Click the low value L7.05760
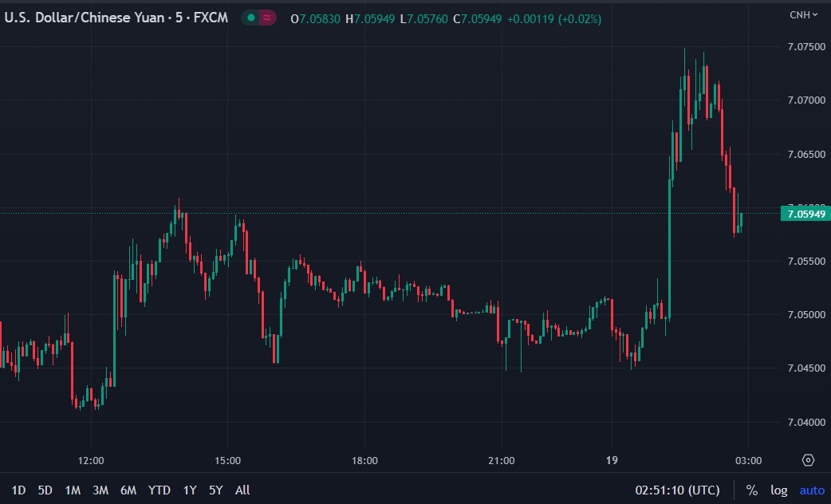 click(x=424, y=19)
